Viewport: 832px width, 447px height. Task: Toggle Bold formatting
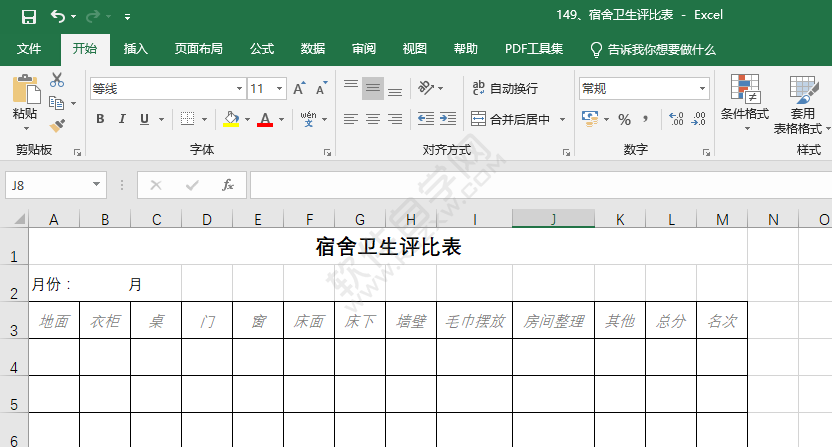point(100,119)
